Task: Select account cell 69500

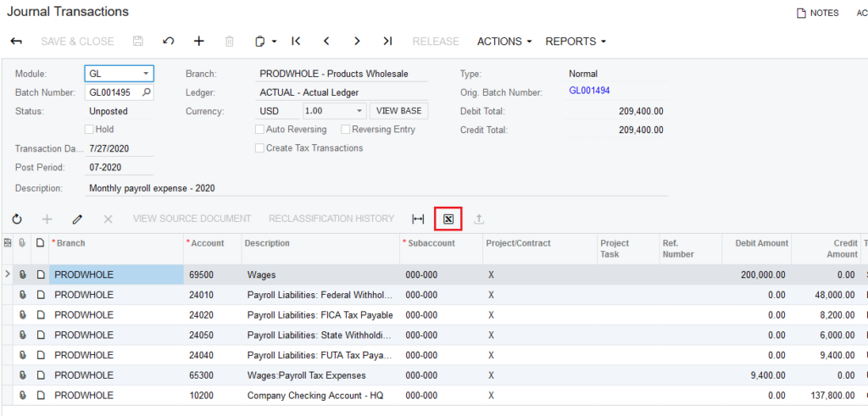Action: pyautogui.click(x=213, y=275)
